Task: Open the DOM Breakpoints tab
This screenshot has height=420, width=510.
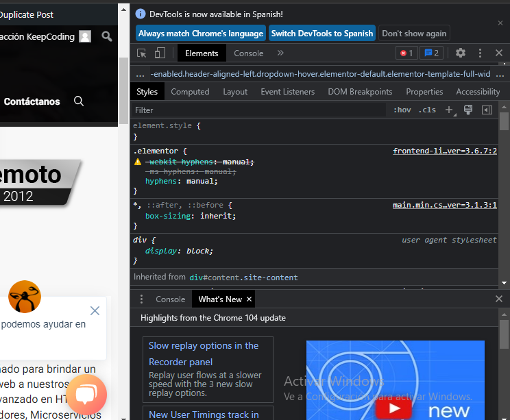Action: [360, 92]
